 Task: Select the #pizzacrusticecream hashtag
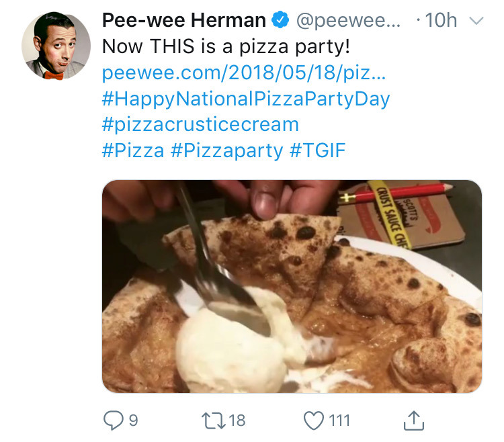pyautogui.click(x=200, y=124)
